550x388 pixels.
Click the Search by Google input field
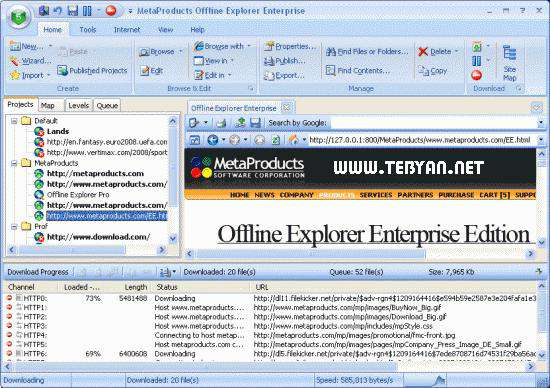pos(433,123)
